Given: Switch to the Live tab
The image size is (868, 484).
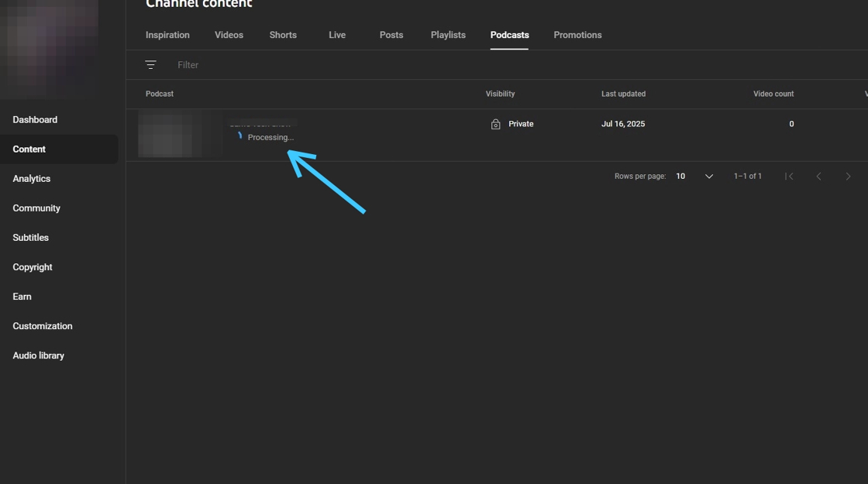Looking at the screenshot, I should point(337,35).
